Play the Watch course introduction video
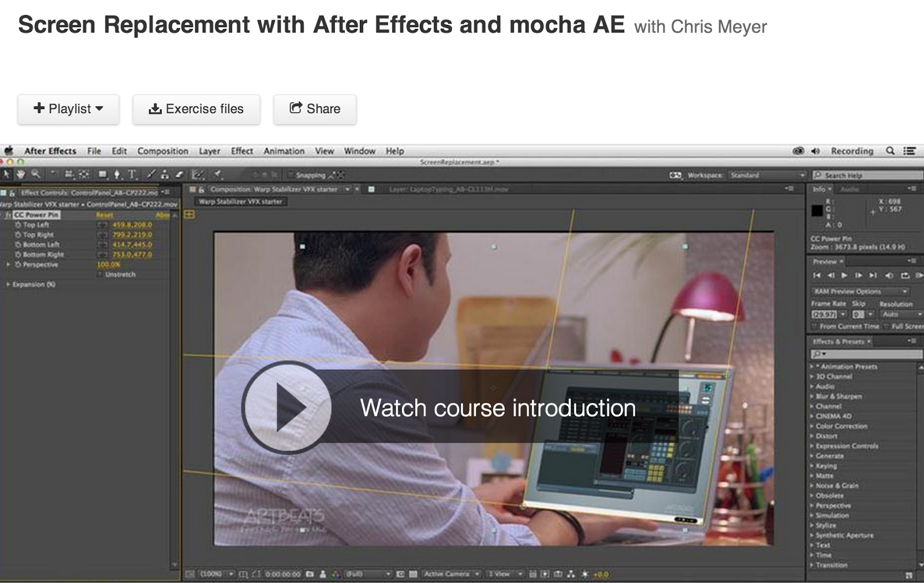 [x=287, y=407]
